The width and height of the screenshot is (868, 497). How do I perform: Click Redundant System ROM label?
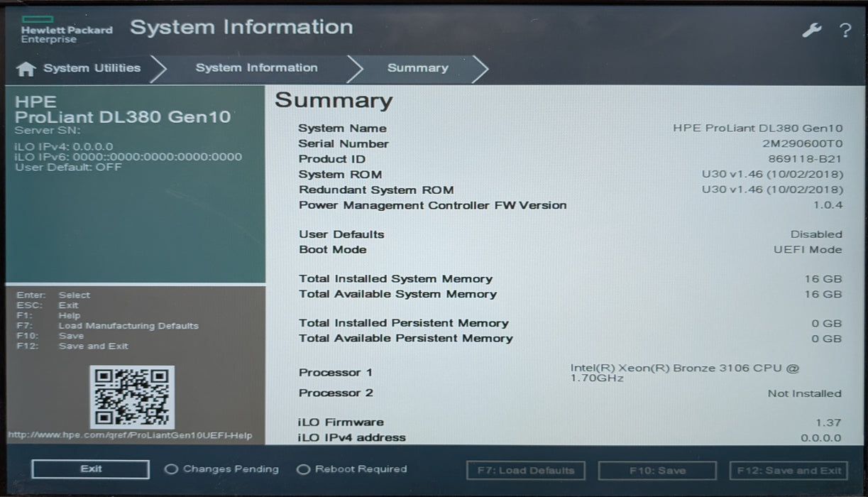coord(376,190)
